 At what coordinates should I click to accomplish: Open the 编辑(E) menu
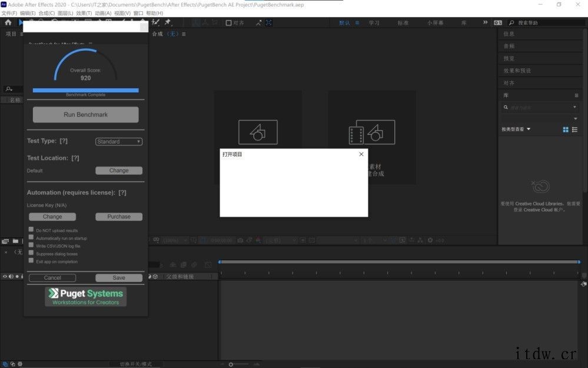click(x=28, y=13)
